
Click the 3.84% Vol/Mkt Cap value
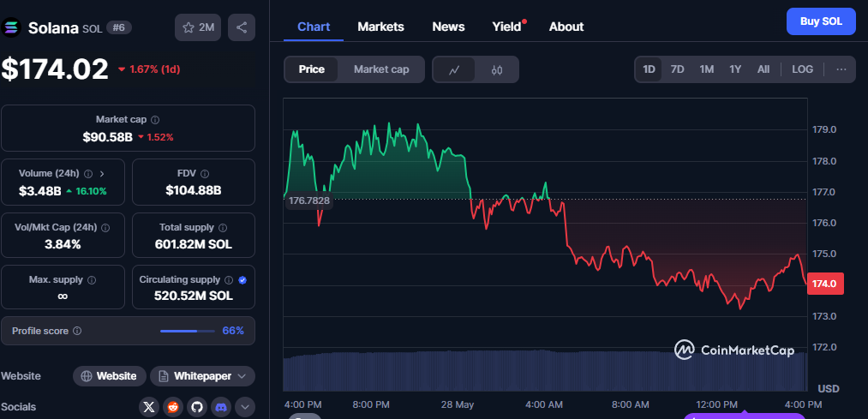(x=63, y=245)
